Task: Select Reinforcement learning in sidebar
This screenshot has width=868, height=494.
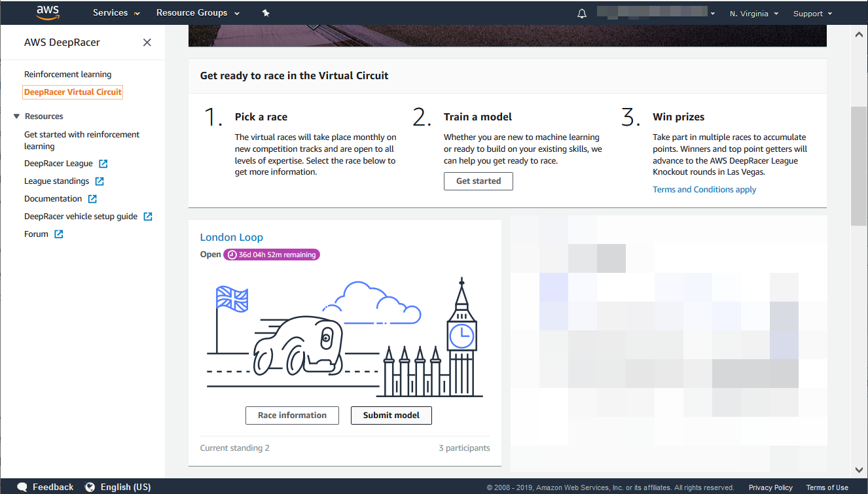Action: point(68,75)
